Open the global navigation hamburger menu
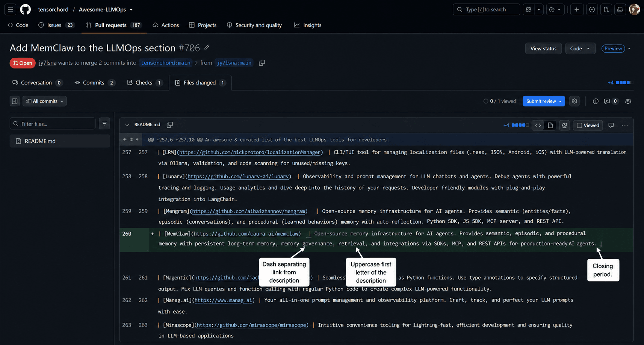The image size is (644, 345). 11,9
